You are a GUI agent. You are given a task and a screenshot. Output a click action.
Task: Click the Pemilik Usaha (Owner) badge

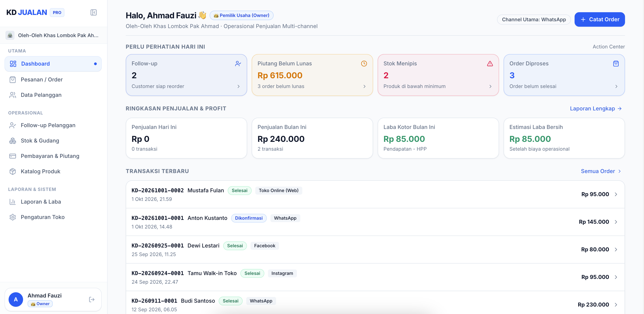[x=241, y=16]
